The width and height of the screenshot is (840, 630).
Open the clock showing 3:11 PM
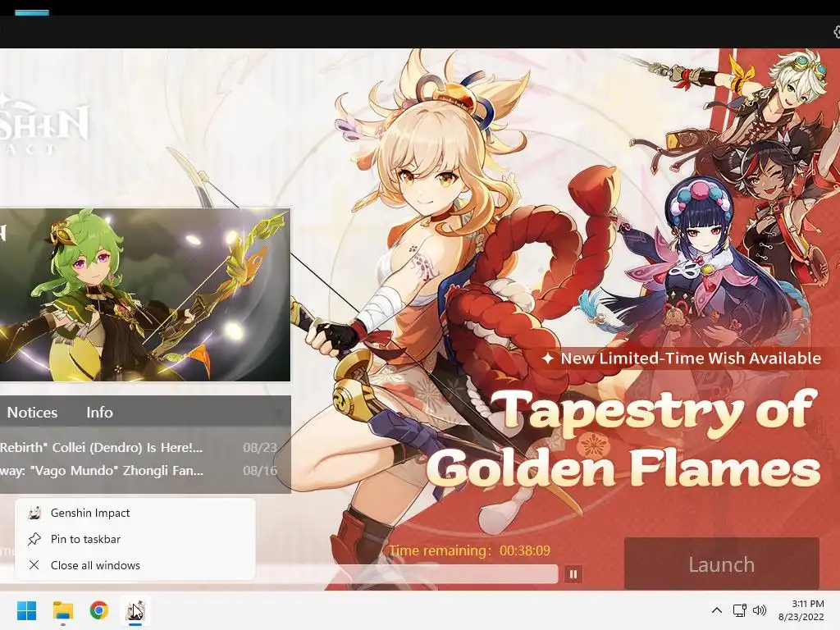[x=801, y=610]
